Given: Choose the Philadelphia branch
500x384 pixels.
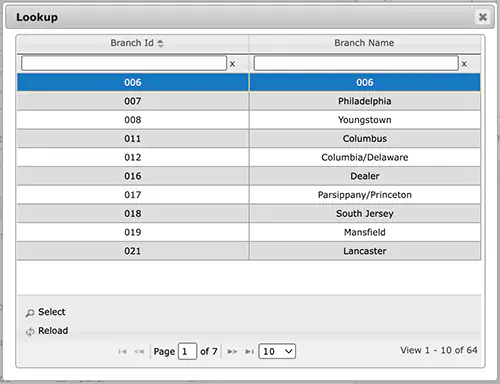Looking at the screenshot, I should click(365, 101).
